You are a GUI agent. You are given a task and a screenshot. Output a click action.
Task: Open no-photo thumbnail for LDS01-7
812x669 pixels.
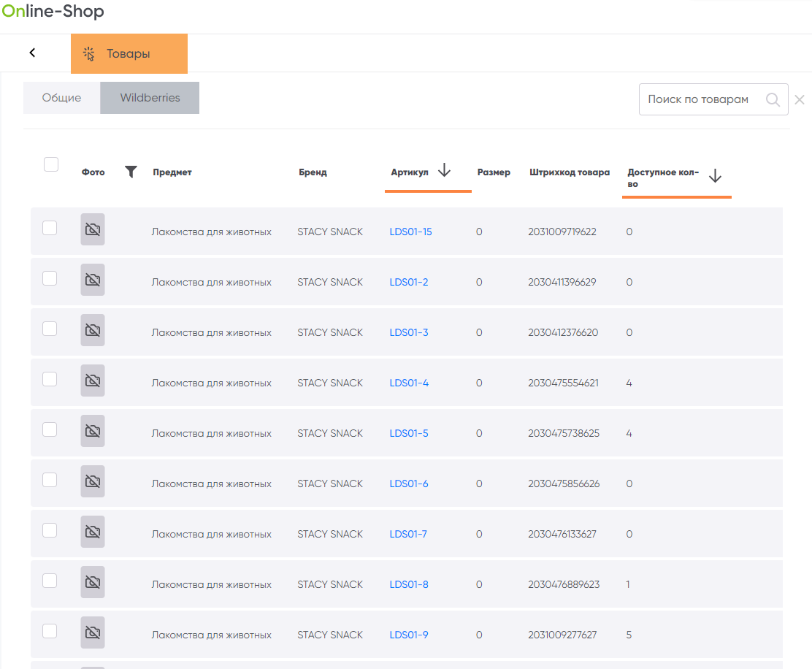pos(93,532)
